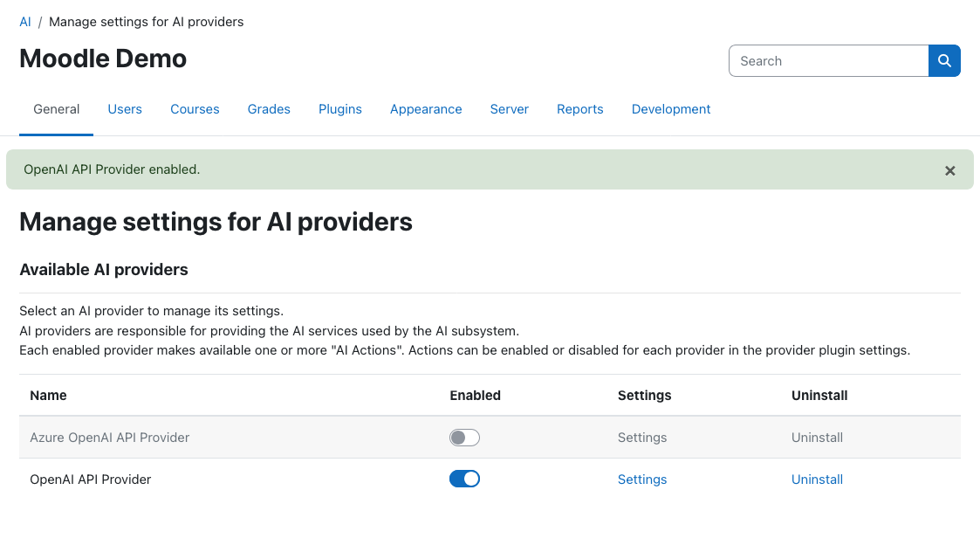Viewport: 980px width, 552px height.
Task: Uninstall the OpenAI API Provider
Action: tap(817, 480)
